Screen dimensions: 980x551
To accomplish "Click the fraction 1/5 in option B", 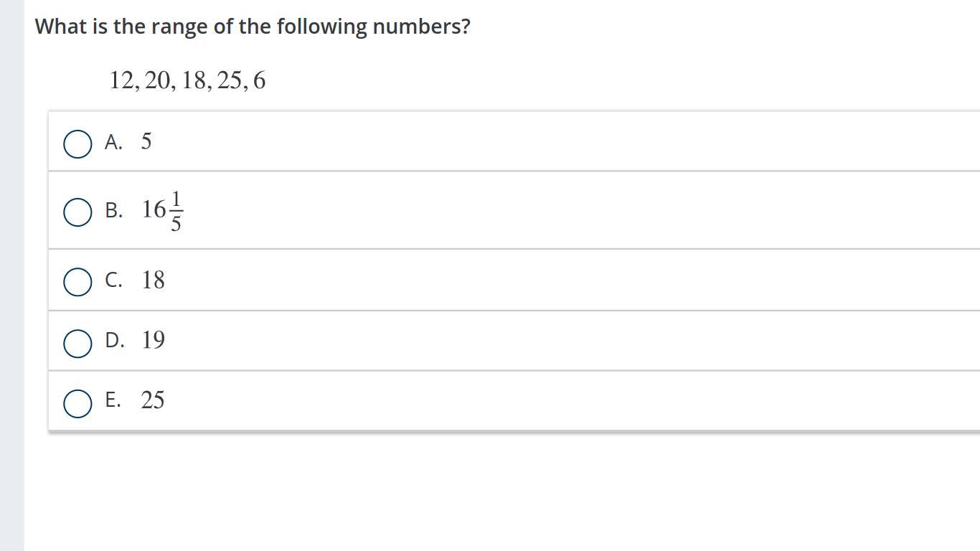I will pos(176,211).
